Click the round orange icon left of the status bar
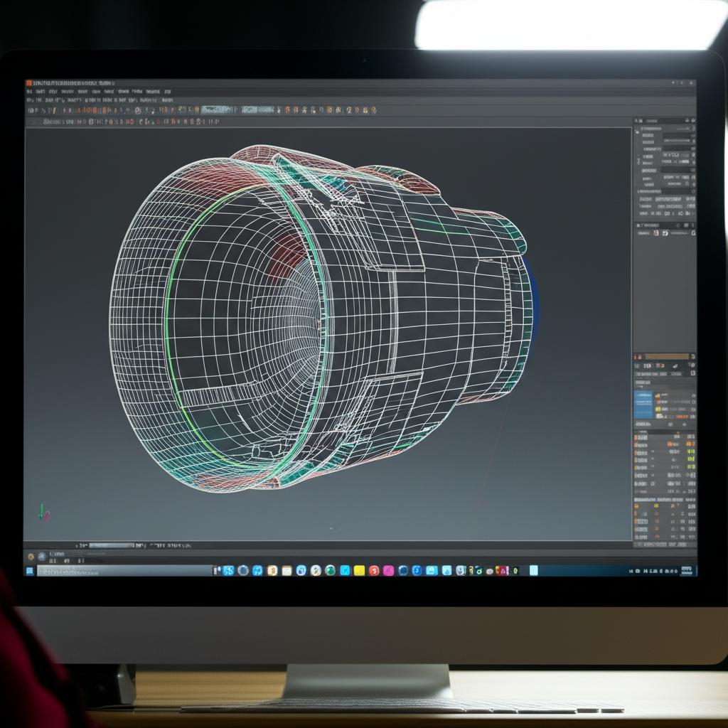 [31, 557]
